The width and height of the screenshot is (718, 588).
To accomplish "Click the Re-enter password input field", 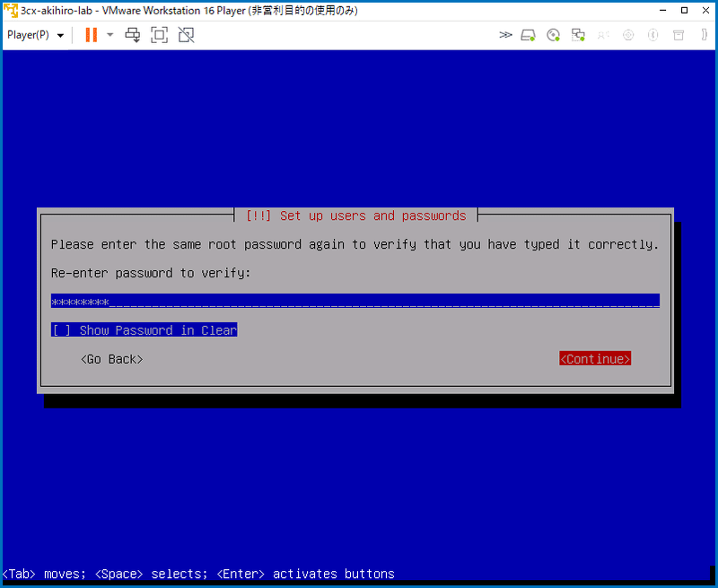I will (x=355, y=302).
